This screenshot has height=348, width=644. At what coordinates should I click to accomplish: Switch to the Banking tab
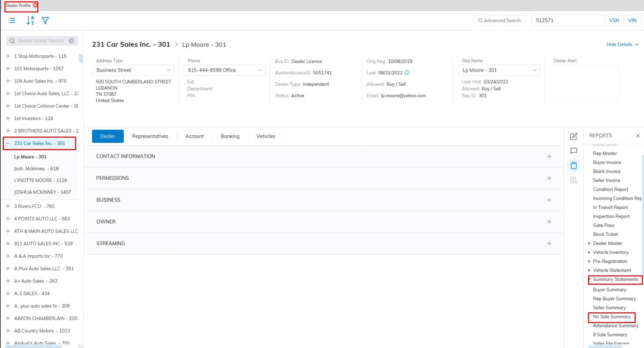point(230,136)
